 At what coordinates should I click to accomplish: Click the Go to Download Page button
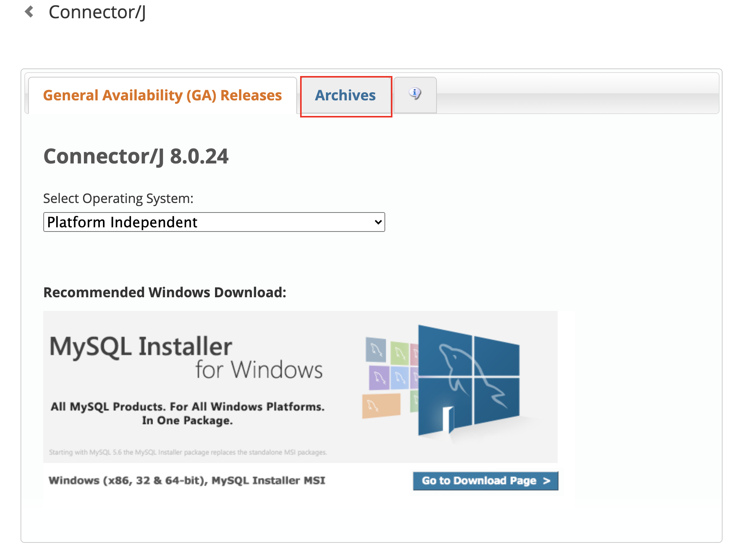pyautogui.click(x=486, y=481)
